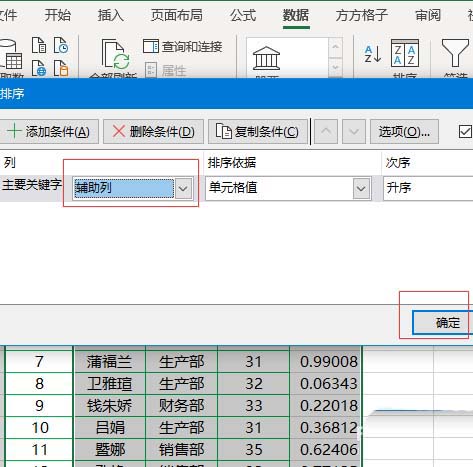Viewport: 473px width, 467px height.
Task: Open the 方方格子 add-in tab
Action: tap(362, 15)
